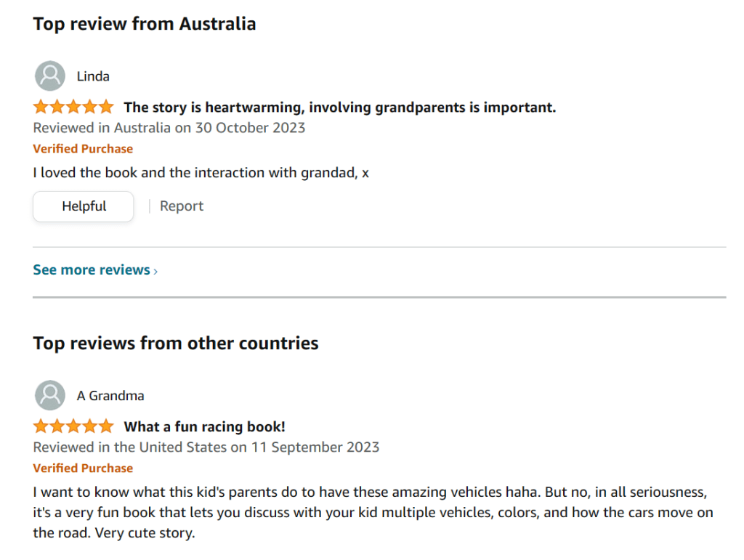
Task: Open the See more reviews link
Action: [x=92, y=270]
